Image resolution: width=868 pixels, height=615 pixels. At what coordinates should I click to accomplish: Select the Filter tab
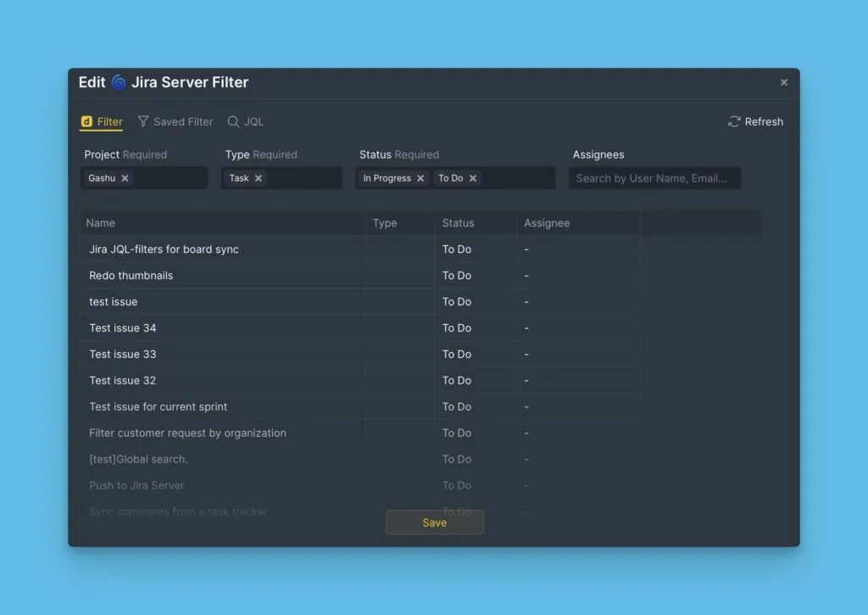click(x=102, y=122)
